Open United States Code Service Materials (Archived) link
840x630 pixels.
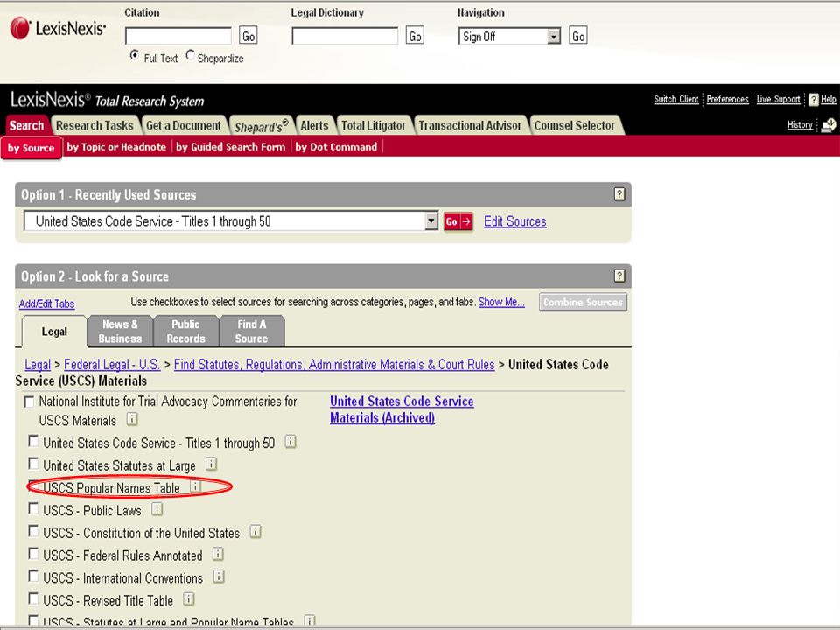tap(402, 409)
